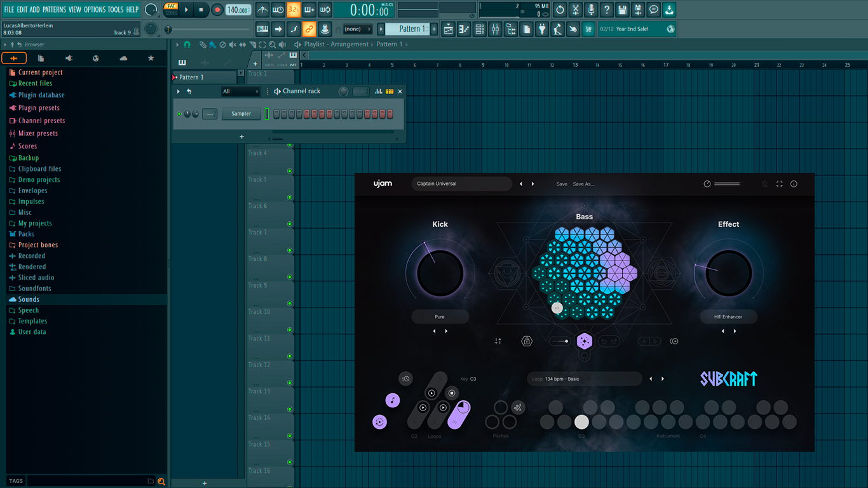Open the Kick type Pure selector
Viewport: 868px width, 488px height.
[x=440, y=316]
